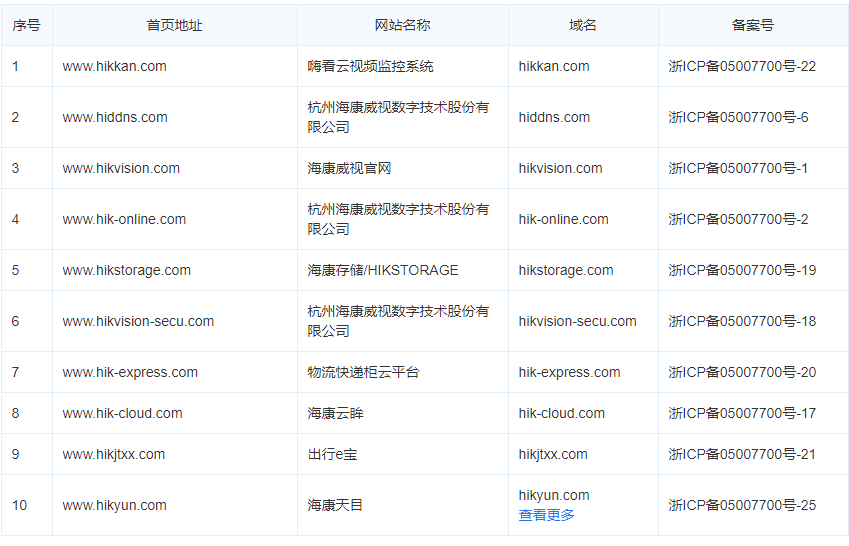Select site name 物流快递柜云平台

363,372
